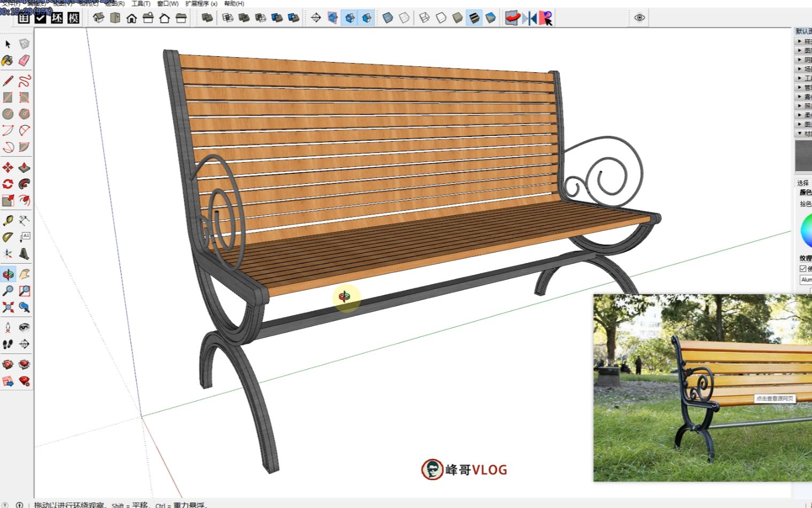This screenshot has height=508, width=812.
Task: Choose the Push/Pull tool
Action: pyautogui.click(x=24, y=167)
